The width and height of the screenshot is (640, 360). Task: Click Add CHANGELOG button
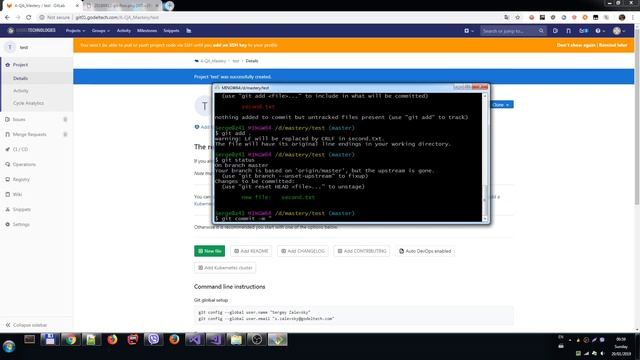pyautogui.click(x=302, y=251)
